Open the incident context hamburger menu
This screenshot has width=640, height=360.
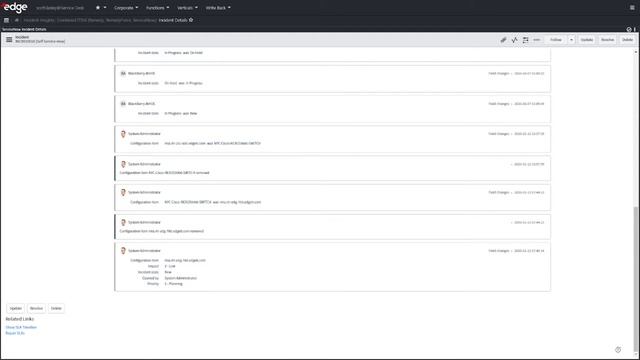[9, 40]
